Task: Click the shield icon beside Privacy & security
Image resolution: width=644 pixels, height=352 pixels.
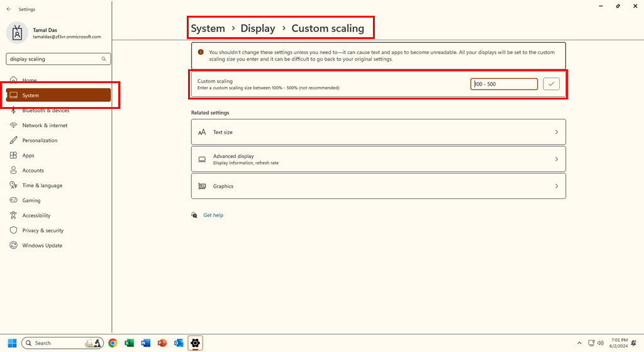Action: (x=14, y=230)
